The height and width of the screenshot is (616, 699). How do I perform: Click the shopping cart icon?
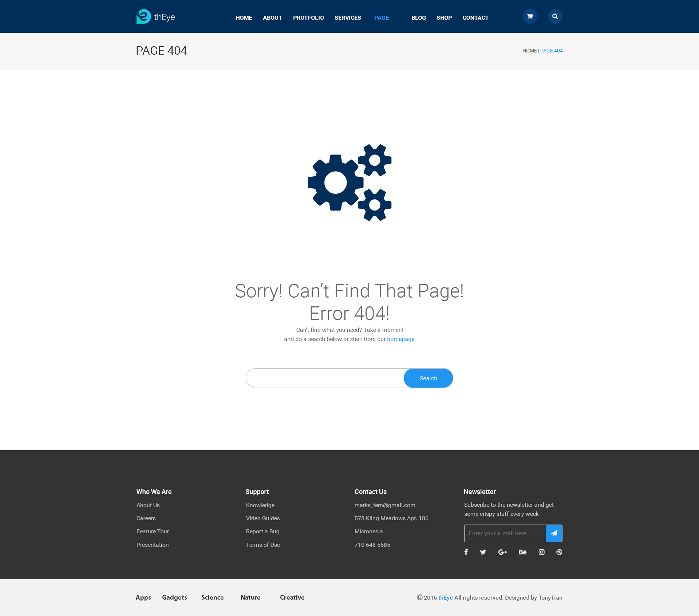click(530, 16)
